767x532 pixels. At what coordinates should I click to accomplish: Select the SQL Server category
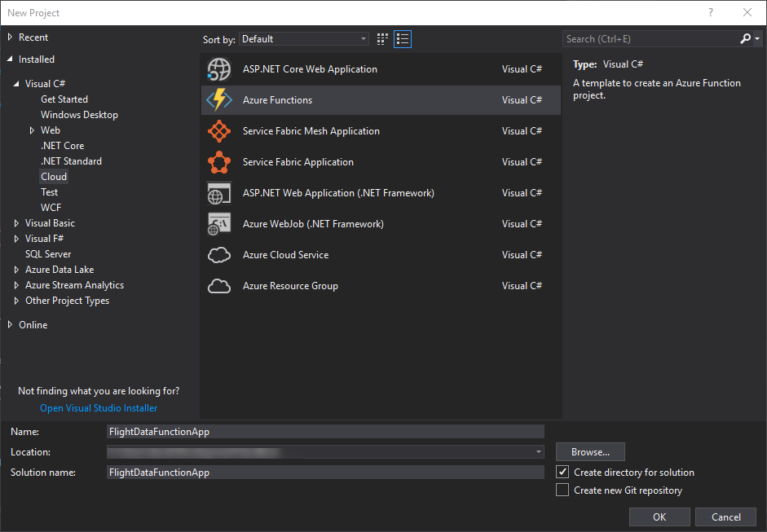(48, 254)
